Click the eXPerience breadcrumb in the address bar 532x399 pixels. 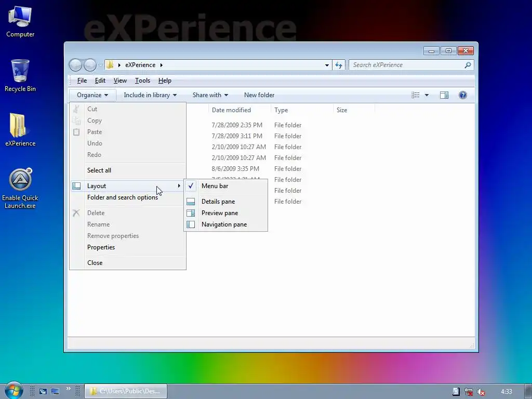tap(140, 65)
